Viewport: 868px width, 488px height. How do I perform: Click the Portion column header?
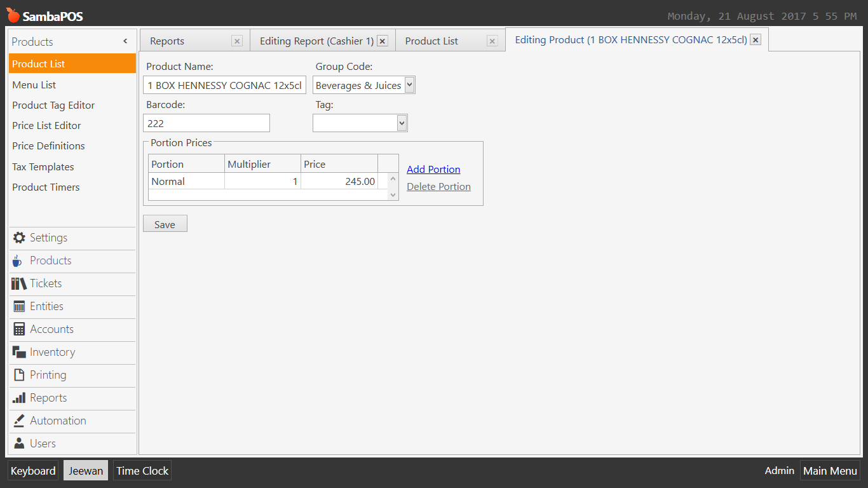pyautogui.click(x=186, y=164)
